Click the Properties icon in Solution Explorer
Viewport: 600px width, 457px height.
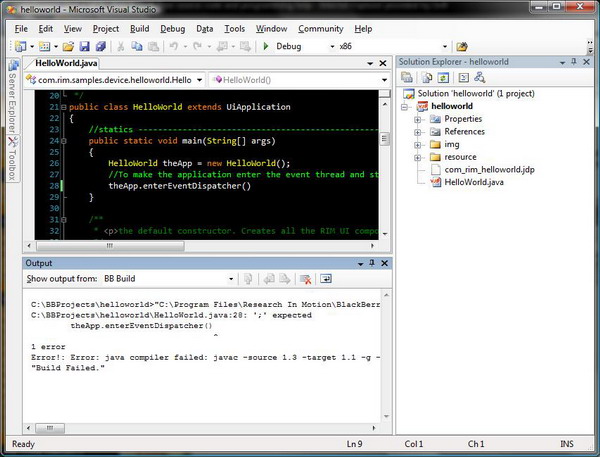coord(407,78)
